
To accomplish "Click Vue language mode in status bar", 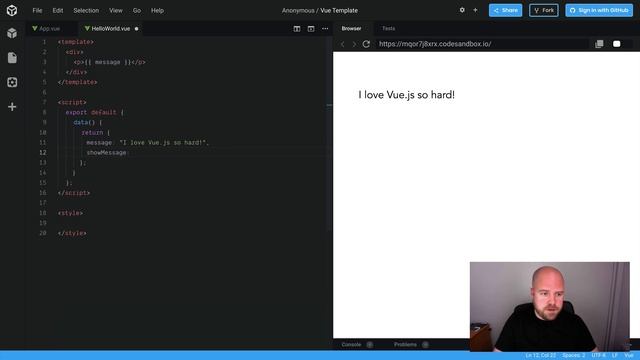I will [x=629, y=355].
